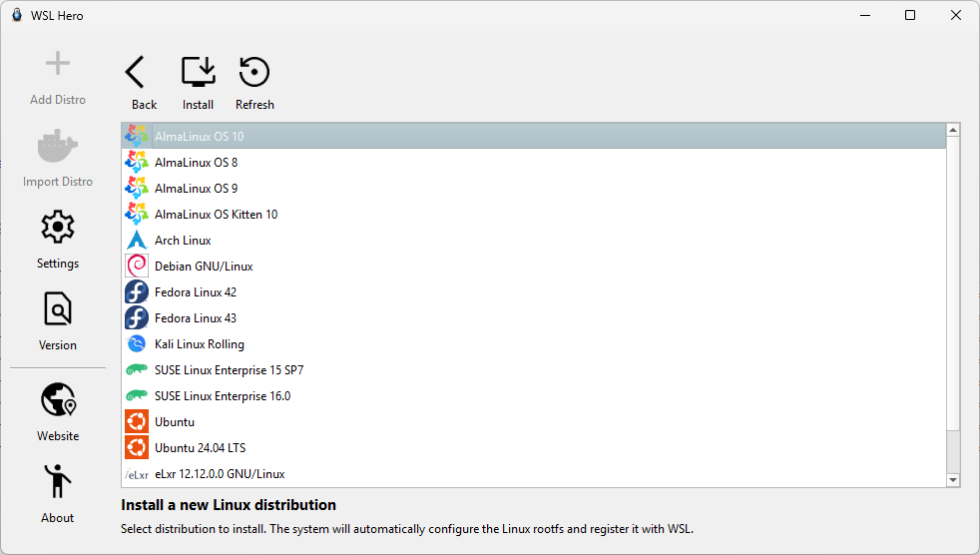Open the About sidebar item
Screen dimensions: 980x555
(x=58, y=482)
